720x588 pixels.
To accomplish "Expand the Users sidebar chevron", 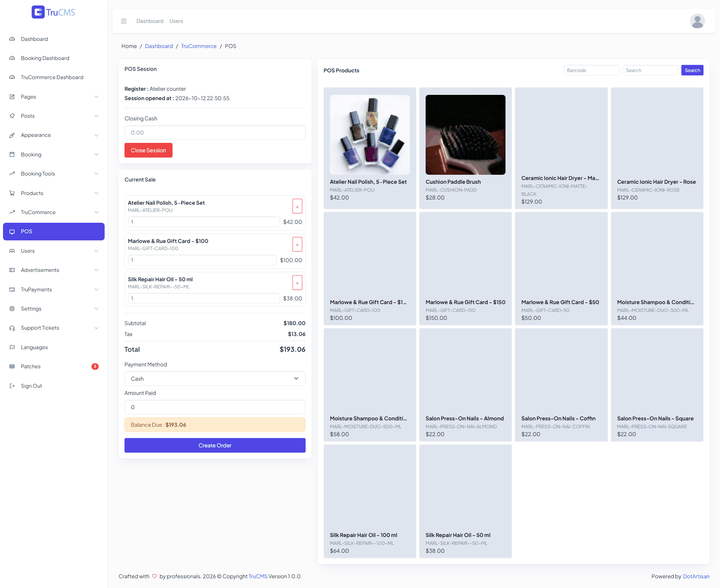I will click(x=96, y=251).
